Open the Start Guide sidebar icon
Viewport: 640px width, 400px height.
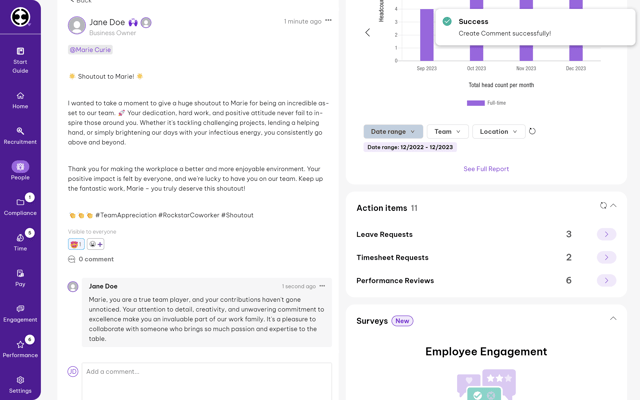click(x=20, y=51)
